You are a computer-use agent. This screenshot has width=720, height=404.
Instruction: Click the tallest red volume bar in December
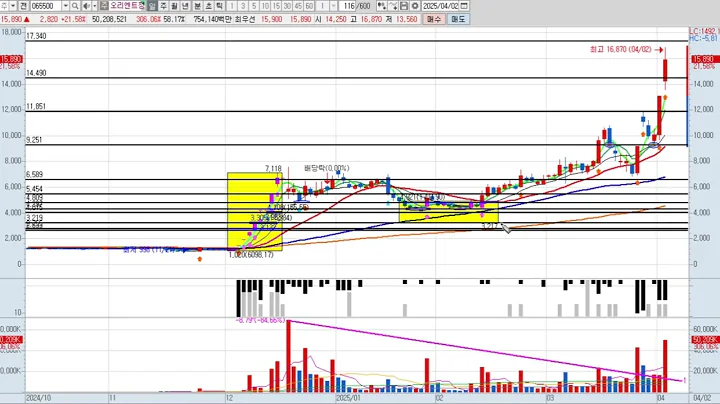(x=288, y=356)
